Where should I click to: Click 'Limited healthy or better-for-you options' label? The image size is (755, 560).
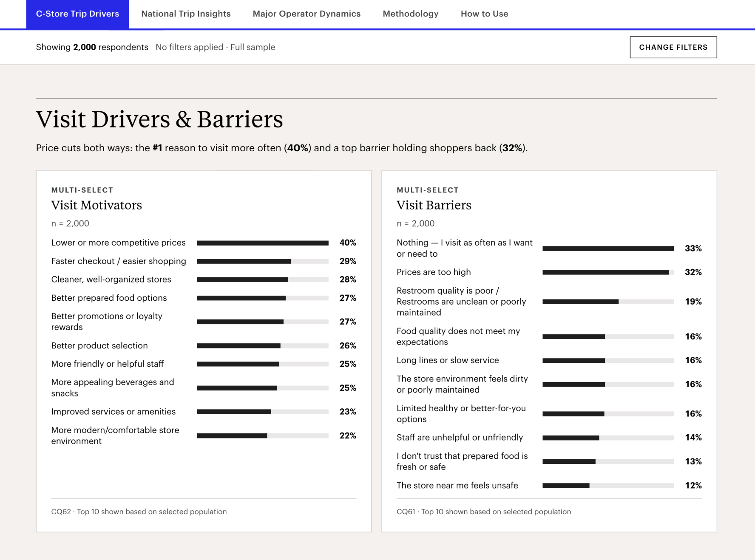pos(461,414)
